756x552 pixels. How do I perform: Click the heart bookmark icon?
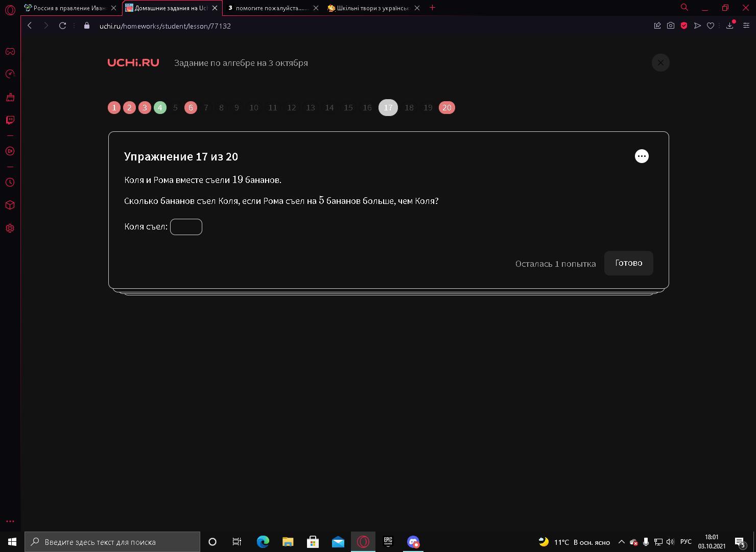point(711,26)
